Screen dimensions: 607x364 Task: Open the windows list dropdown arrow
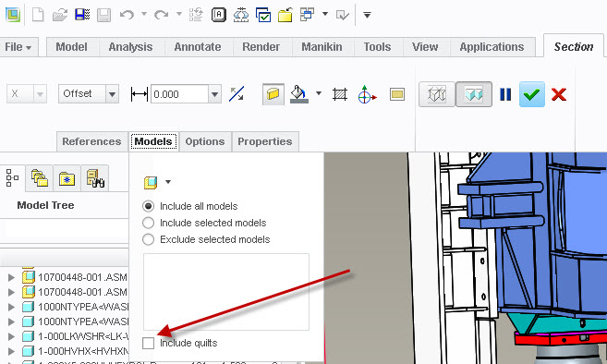point(325,14)
